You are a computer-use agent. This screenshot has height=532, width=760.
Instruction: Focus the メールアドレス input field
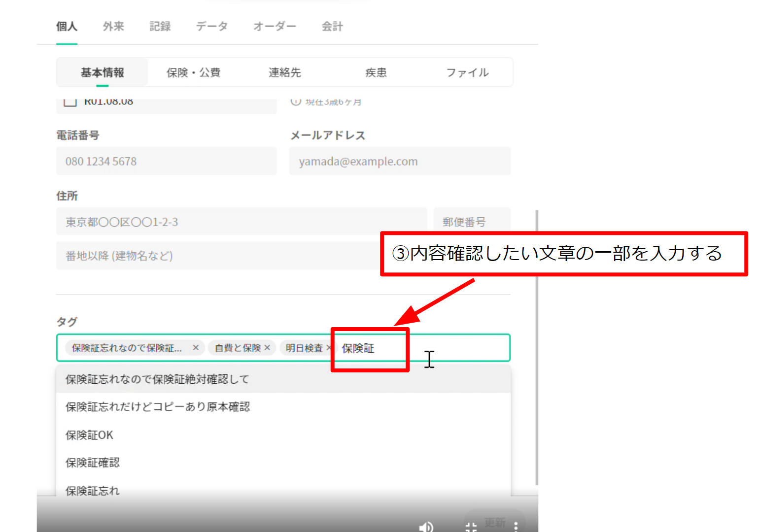(400, 161)
